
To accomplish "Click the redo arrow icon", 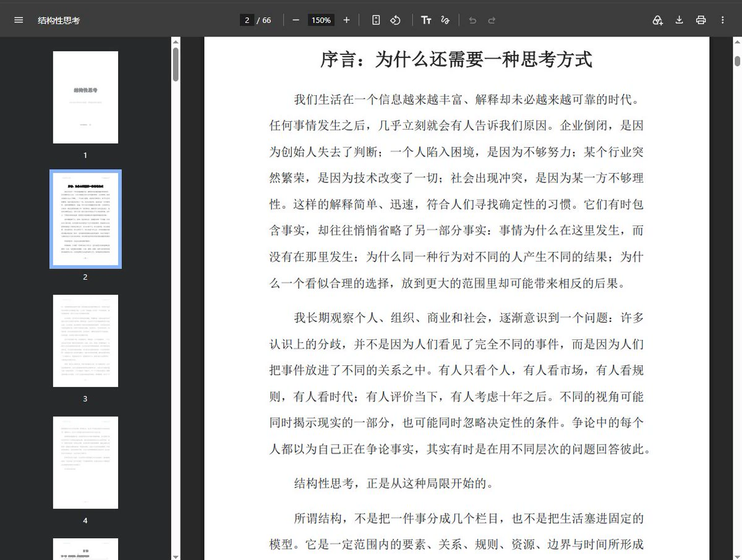I will [492, 20].
